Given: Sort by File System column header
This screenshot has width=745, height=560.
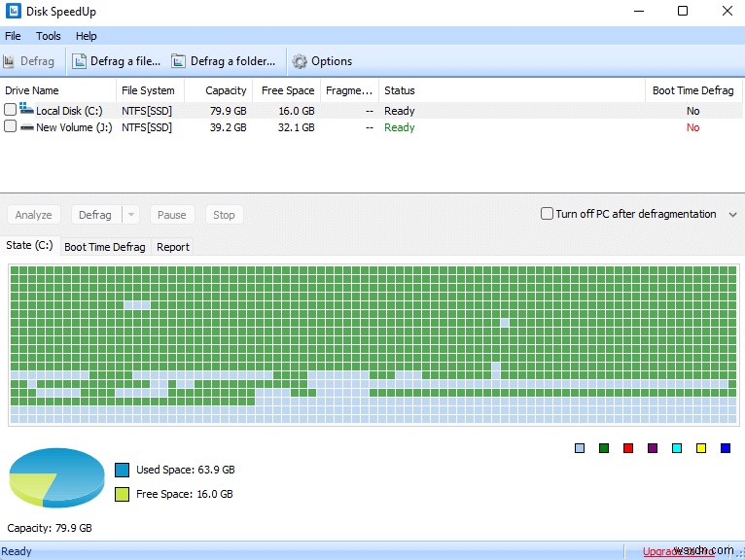Looking at the screenshot, I should [150, 90].
